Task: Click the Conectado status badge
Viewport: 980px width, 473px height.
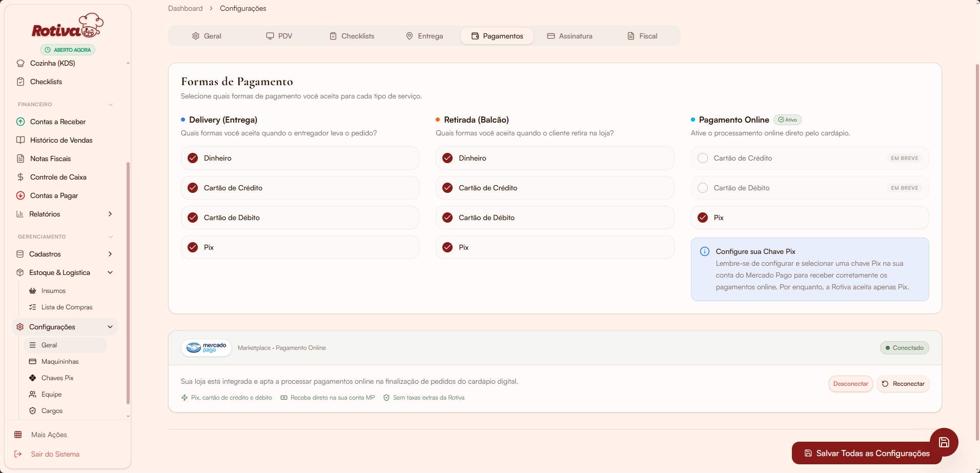Action: coord(905,348)
